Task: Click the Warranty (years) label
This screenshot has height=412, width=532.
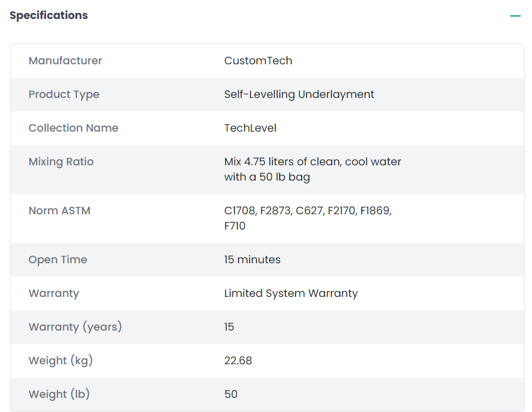Action: [75, 327]
